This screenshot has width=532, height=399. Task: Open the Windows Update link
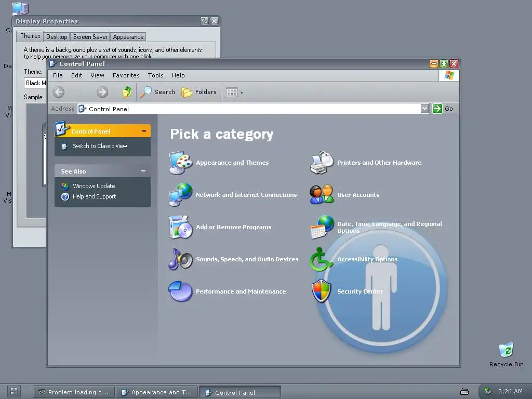pyautogui.click(x=94, y=186)
